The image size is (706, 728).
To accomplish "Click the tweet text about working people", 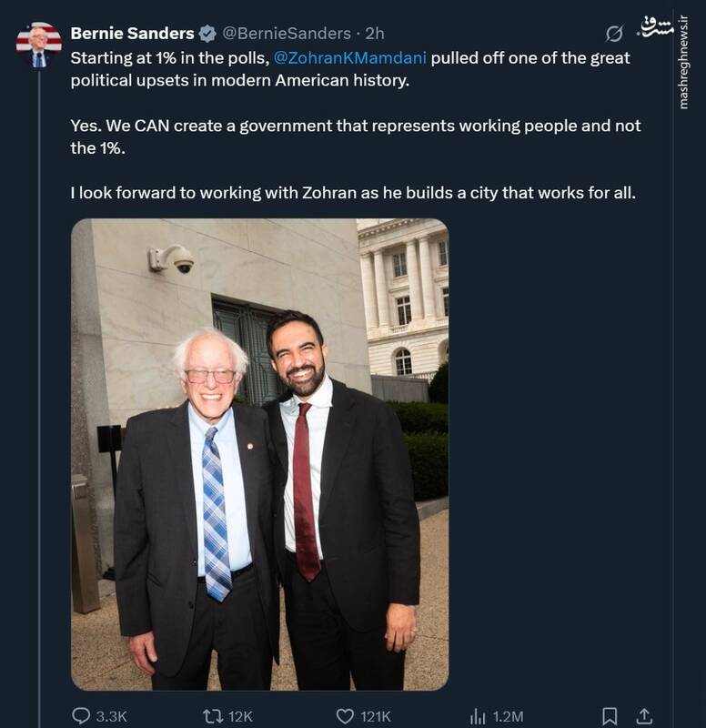I will pos(355,126).
